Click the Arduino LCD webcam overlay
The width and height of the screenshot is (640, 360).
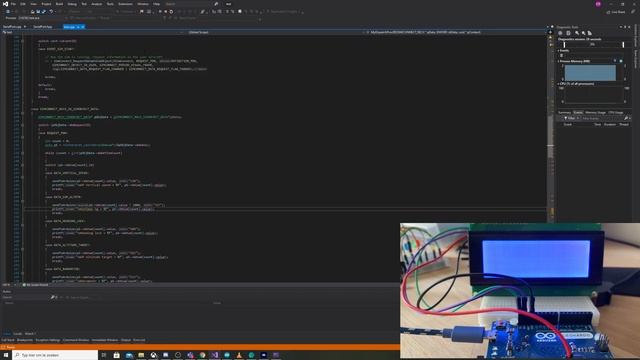click(520, 291)
